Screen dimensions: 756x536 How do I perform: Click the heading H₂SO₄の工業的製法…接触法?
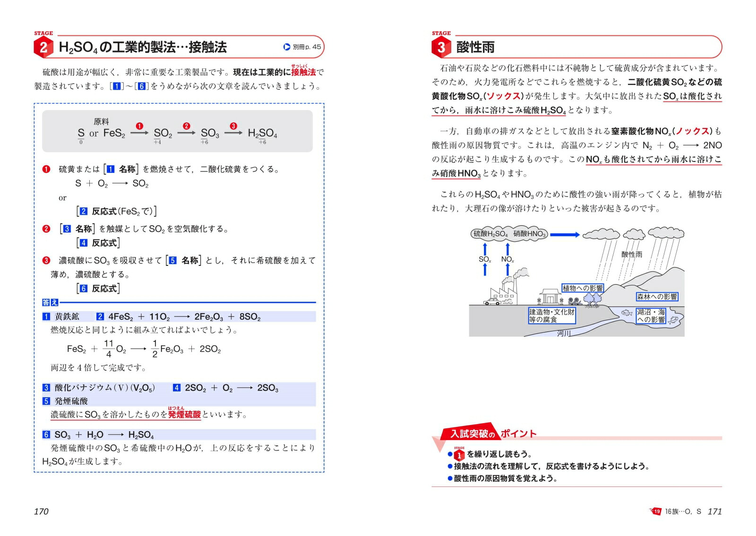(x=143, y=47)
